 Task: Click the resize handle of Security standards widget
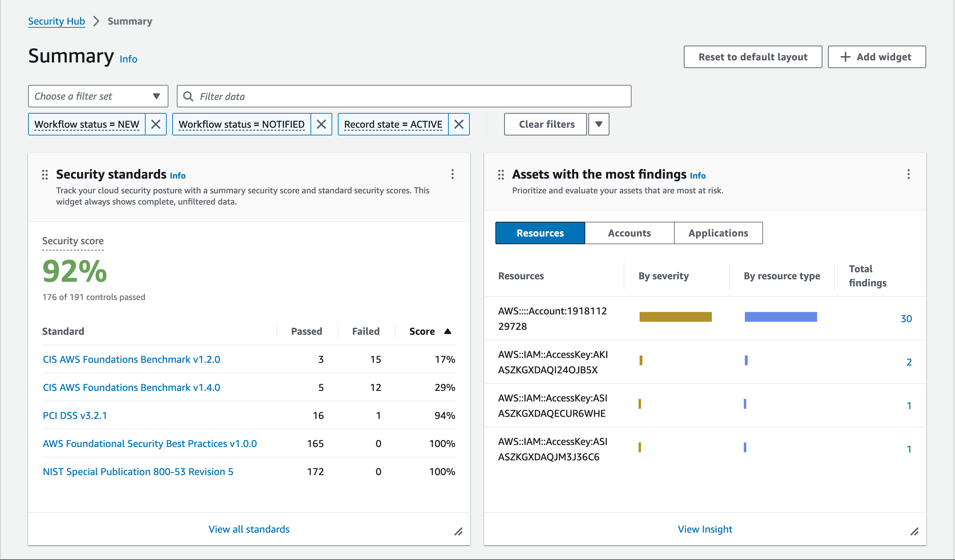tap(459, 532)
